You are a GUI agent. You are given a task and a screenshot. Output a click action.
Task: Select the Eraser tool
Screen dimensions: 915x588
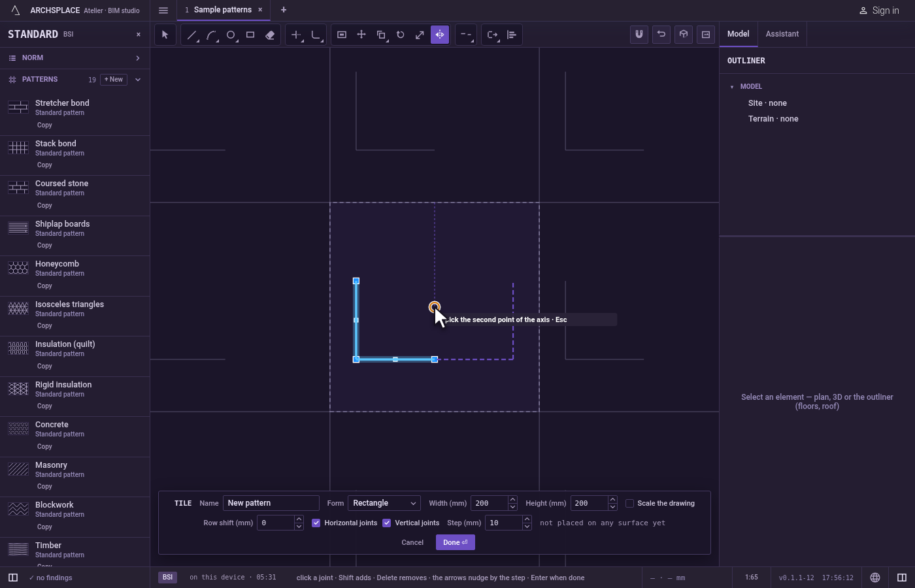[x=270, y=35]
